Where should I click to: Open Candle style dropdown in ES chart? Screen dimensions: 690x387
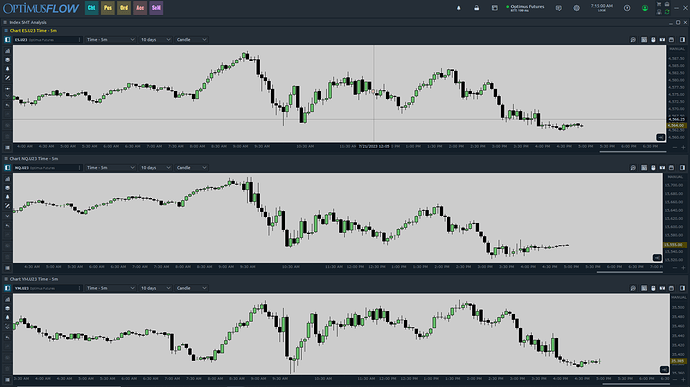tap(191, 40)
